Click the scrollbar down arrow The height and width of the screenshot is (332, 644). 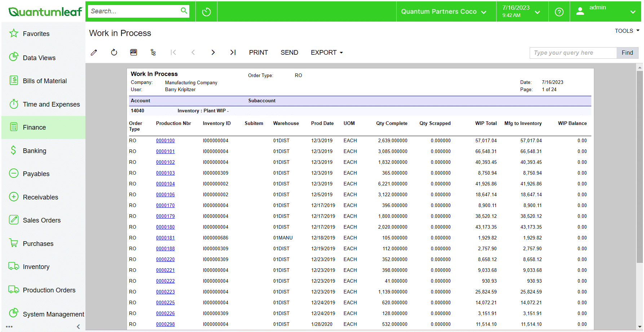(640, 327)
